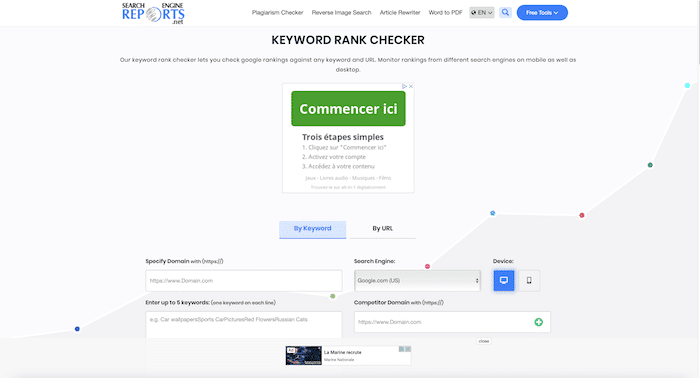This screenshot has height=378, width=700.
Task: Click the La Marine recrute ad title
Action: pos(343,352)
